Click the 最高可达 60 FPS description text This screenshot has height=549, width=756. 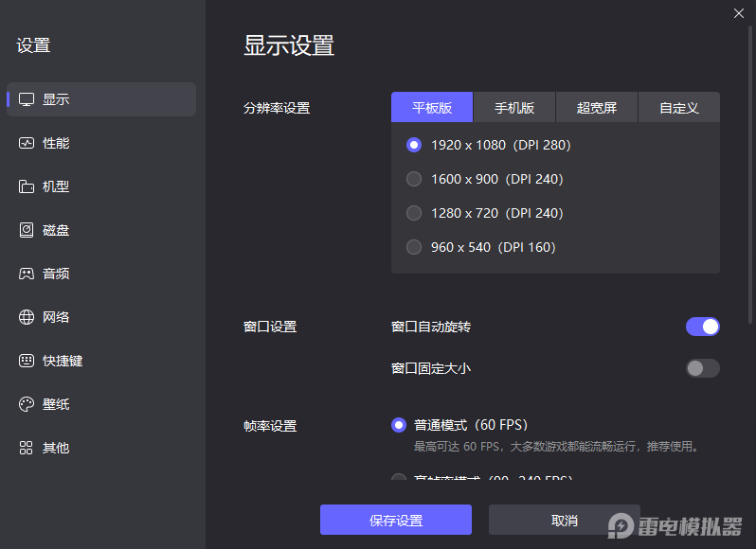(x=556, y=447)
